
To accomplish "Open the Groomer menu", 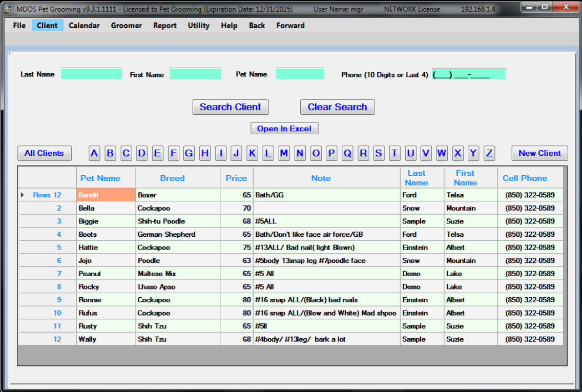I will [126, 25].
